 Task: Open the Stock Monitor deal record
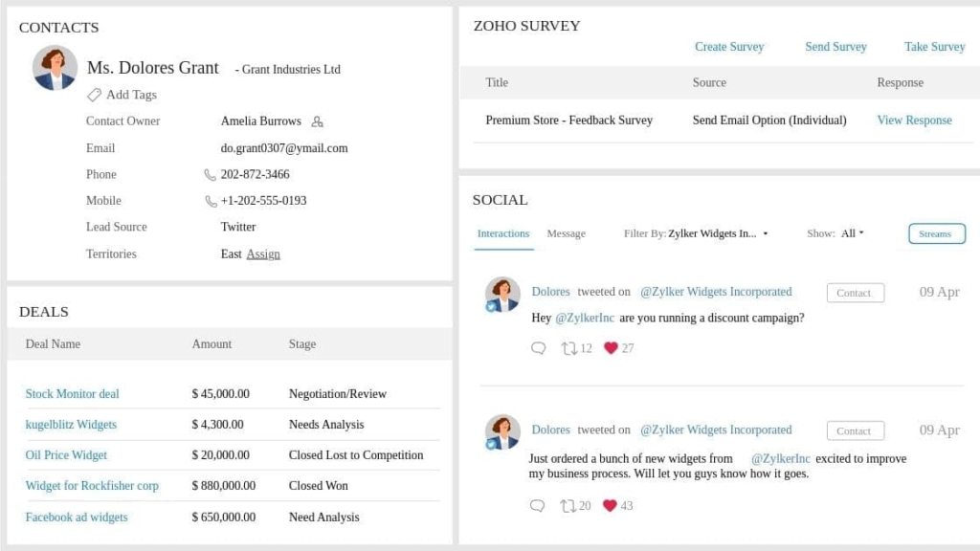72,393
